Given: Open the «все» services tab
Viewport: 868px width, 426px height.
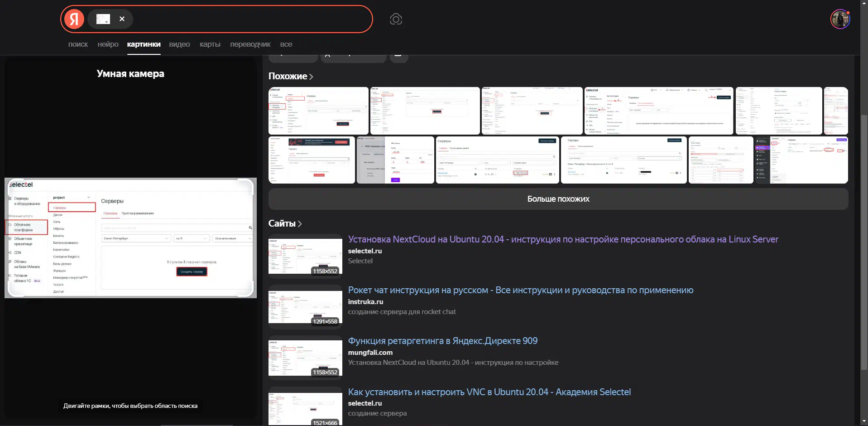Looking at the screenshot, I should (286, 44).
